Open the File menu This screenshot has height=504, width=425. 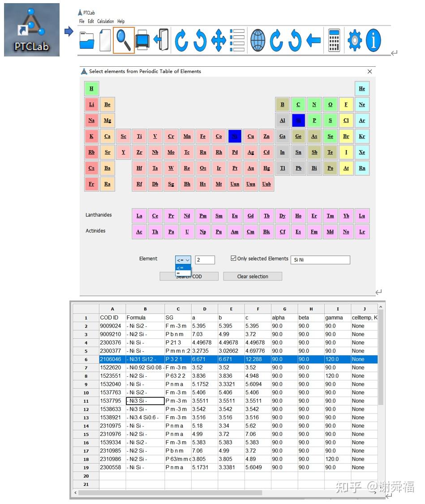tap(82, 21)
